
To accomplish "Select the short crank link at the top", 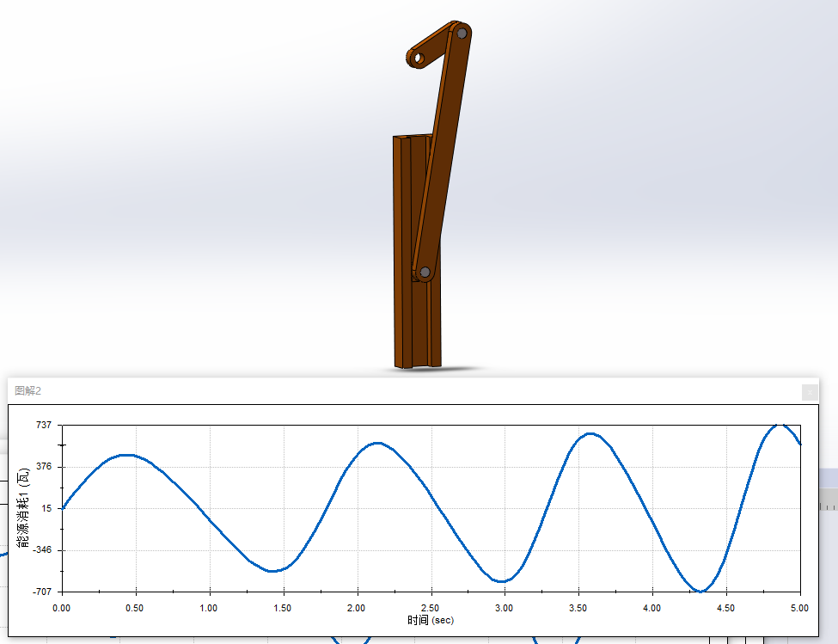I will pos(434,46).
